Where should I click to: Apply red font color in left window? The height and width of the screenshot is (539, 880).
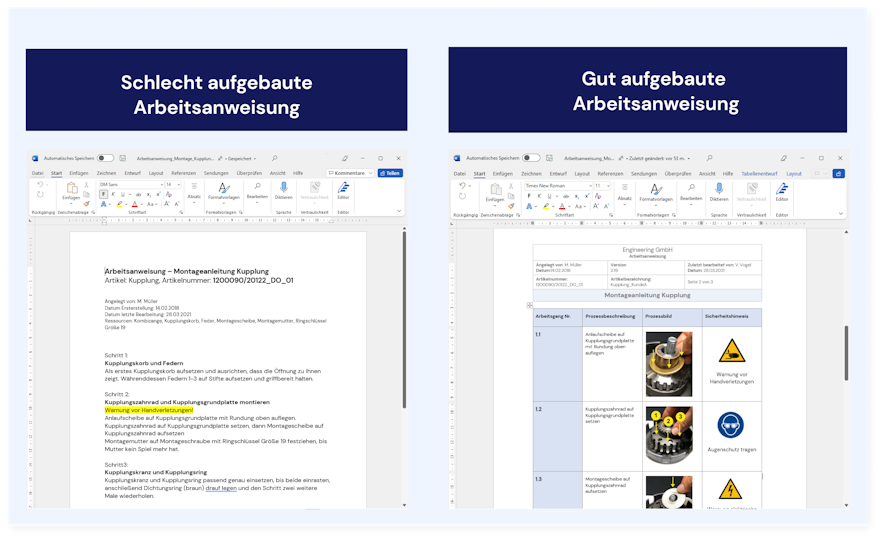[135, 204]
